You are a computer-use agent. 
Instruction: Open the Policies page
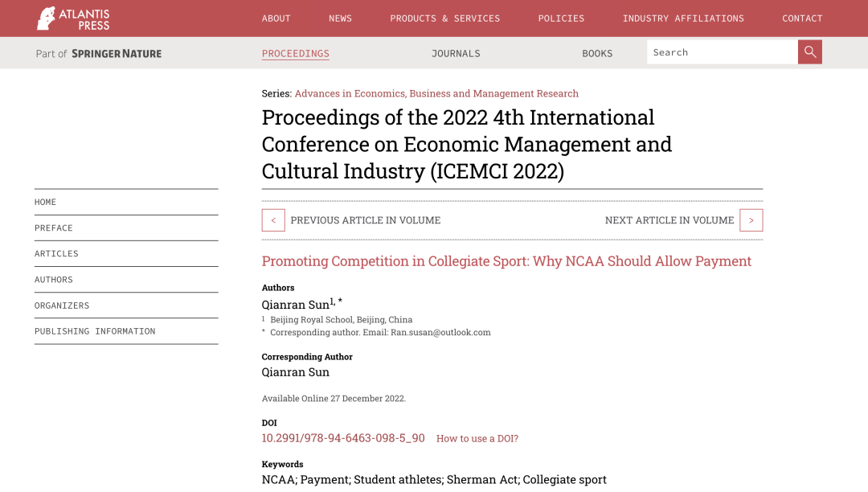561,18
